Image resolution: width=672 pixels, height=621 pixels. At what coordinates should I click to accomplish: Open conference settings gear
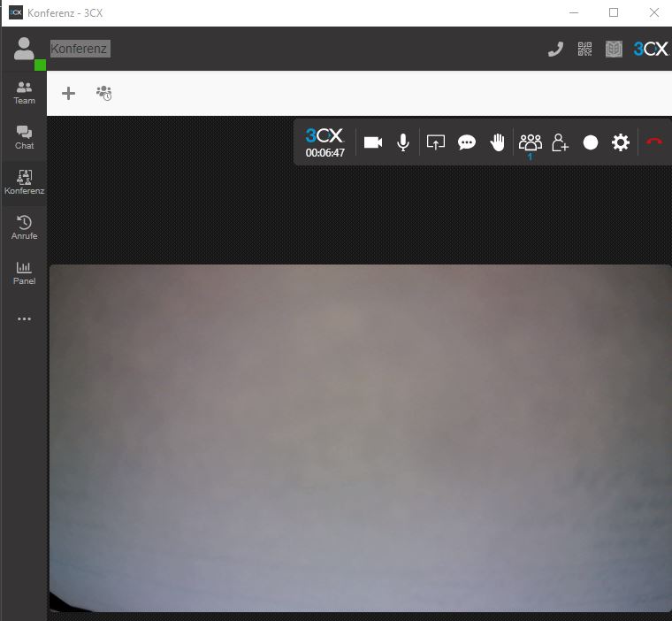[620, 142]
